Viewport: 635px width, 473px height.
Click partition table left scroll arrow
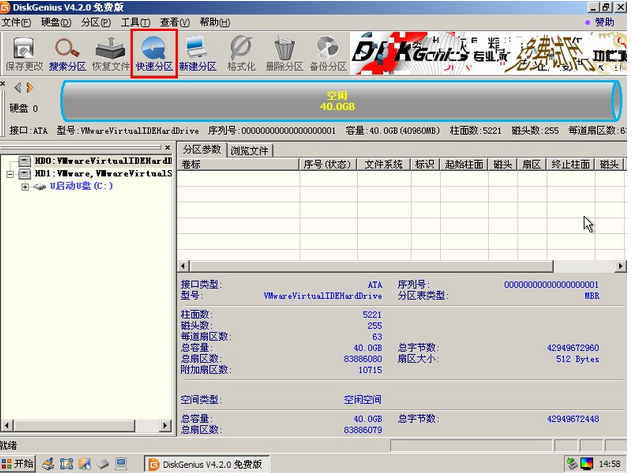pos(183,266)
